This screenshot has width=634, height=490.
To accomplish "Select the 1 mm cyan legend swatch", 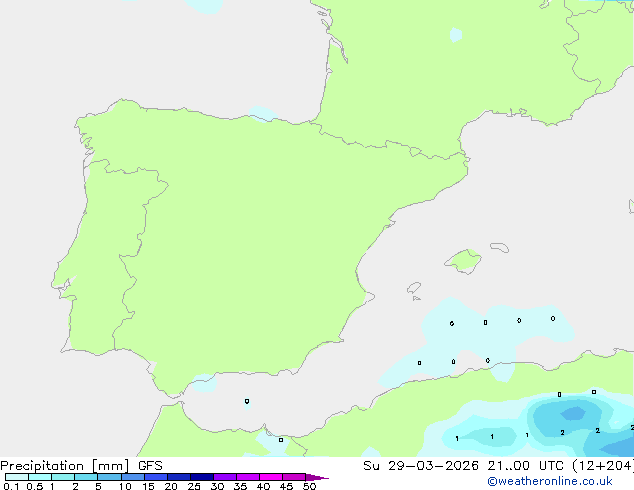I will coord(63,477).
